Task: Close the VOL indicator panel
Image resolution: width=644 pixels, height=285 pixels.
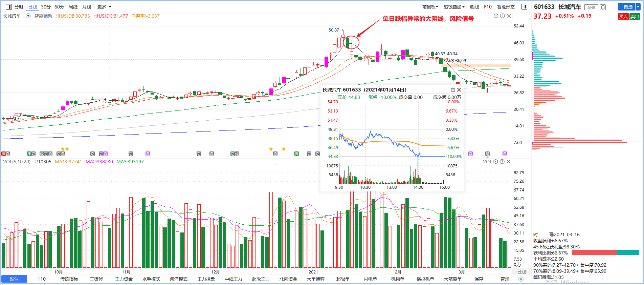Action: click(x=509, y=162)
